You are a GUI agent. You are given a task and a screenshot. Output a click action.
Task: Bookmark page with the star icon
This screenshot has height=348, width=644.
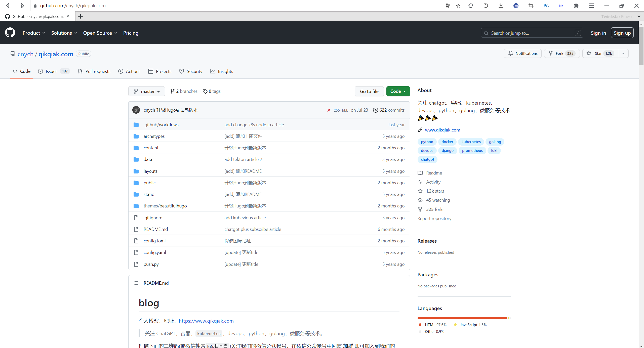pos(458,6)
